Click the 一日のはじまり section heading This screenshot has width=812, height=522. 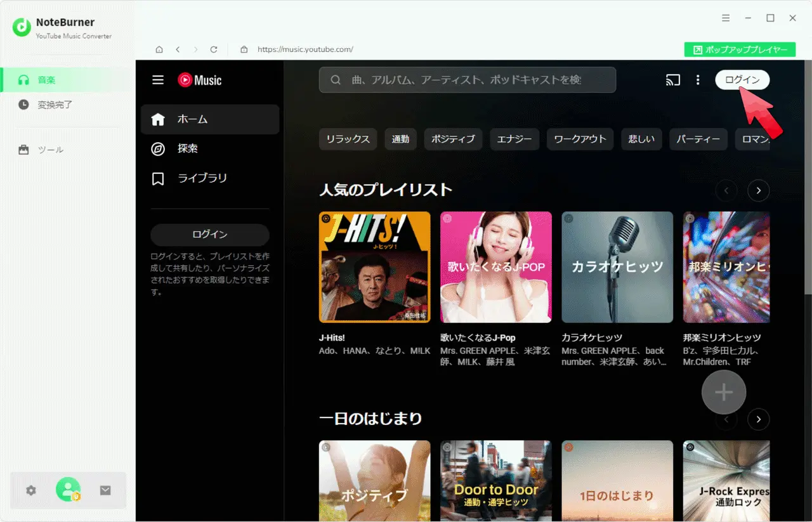point(370,418)
